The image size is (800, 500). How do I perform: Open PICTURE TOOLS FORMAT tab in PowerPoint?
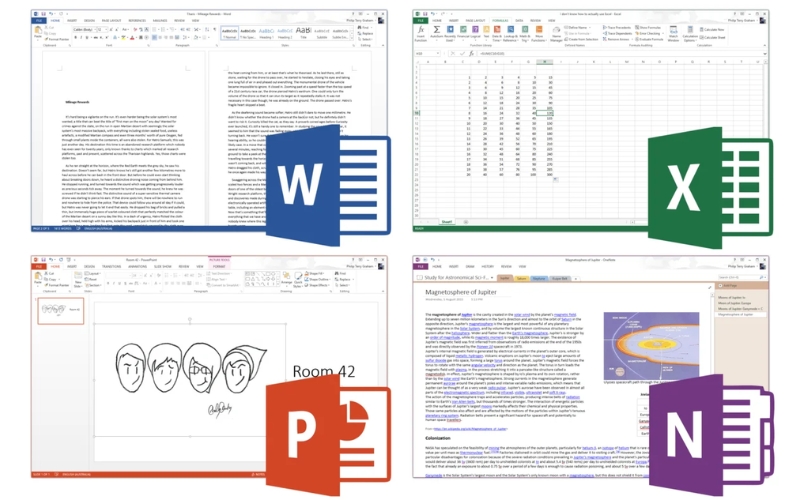point(219,266)
